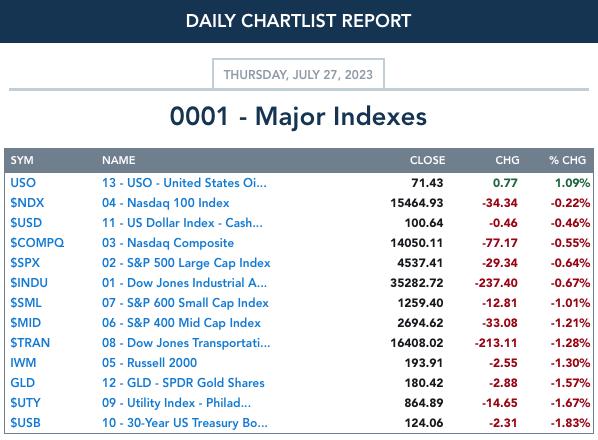
Task: Sort table by NAME column header
Action: click(119, 160)
